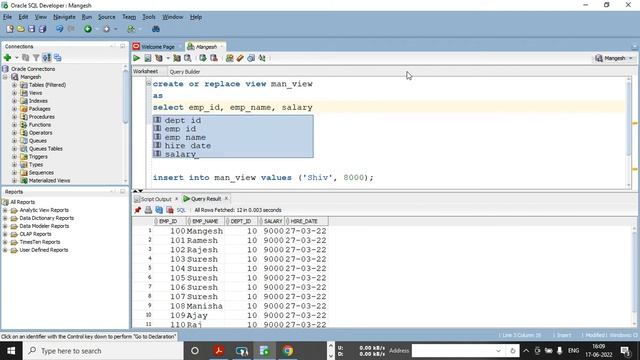Click the green plus New Connection icon

[7, 58]
